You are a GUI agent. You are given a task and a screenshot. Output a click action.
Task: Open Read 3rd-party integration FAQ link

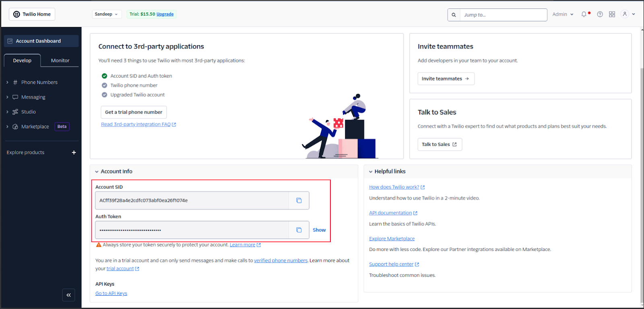(138, 124)
